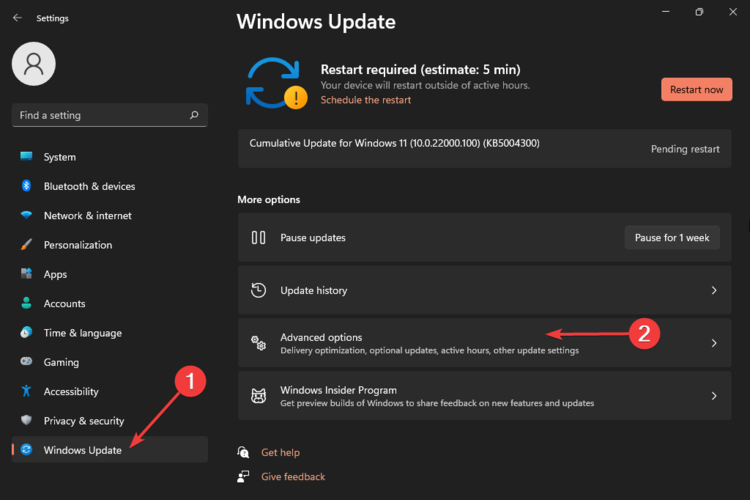Click the back arrow in Settings header

(x=17, y=18)
